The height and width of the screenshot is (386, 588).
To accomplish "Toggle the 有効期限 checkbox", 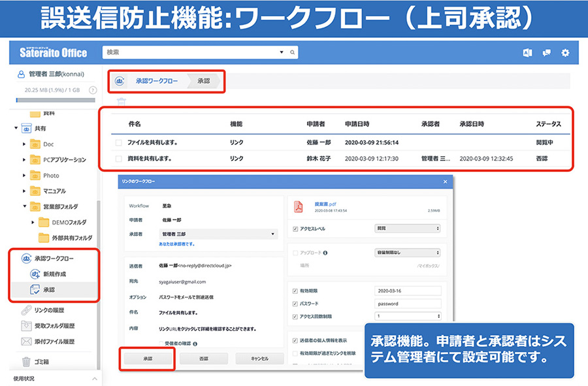I will click(x=295, y=291).
